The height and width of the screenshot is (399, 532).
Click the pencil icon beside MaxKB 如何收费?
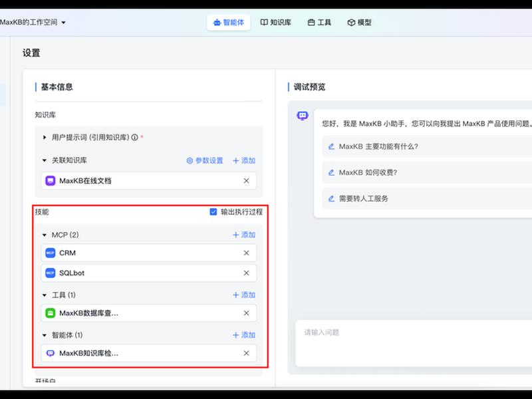coord(331,172)
